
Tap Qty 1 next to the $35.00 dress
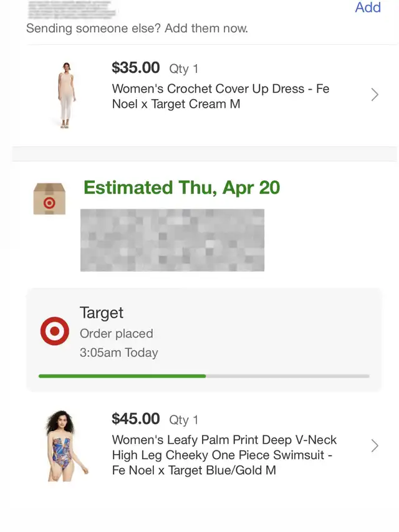[184, 69]
